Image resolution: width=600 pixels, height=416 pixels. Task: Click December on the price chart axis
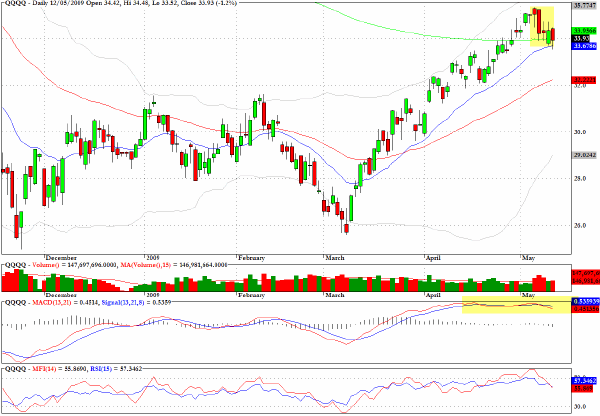[61, 258]
